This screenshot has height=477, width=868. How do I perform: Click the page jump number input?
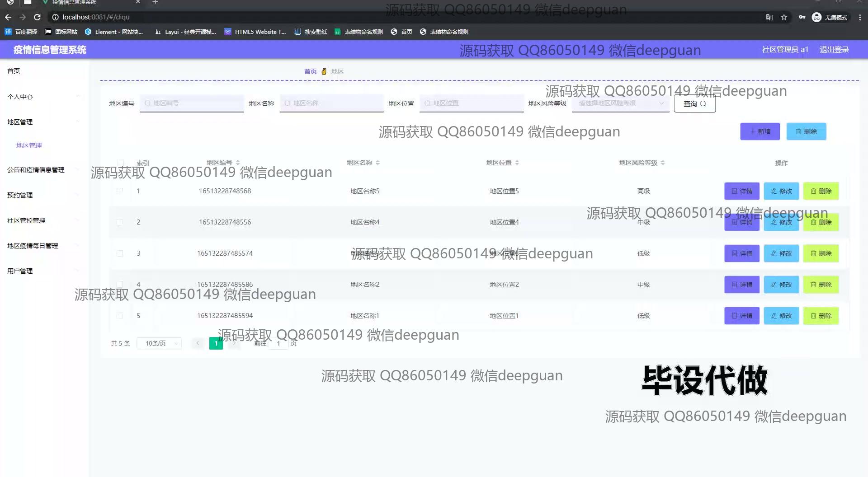coord(278,343)
